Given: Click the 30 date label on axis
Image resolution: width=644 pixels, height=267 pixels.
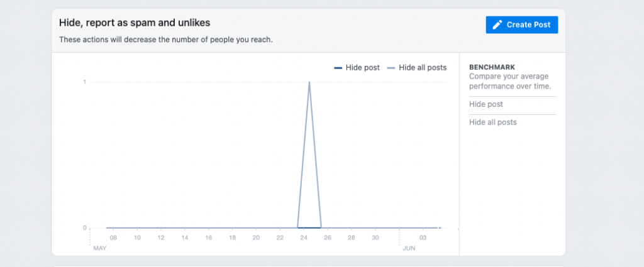Looking at the screenshot, I should tap(375, 238).
